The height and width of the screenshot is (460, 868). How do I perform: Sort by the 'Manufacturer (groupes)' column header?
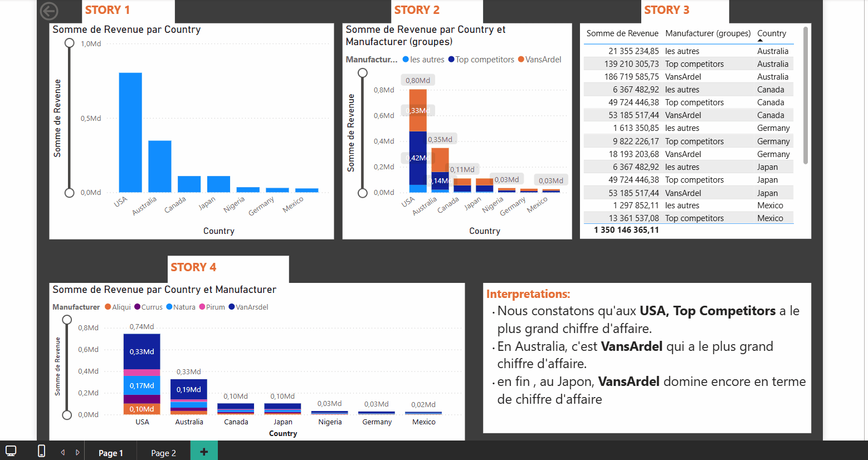pos(708,33)
